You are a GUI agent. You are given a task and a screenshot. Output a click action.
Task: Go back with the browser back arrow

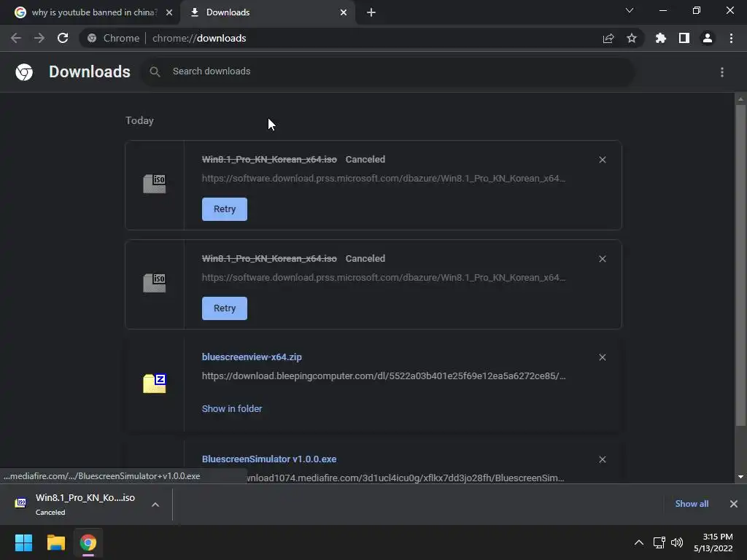[x=16, y=38]
